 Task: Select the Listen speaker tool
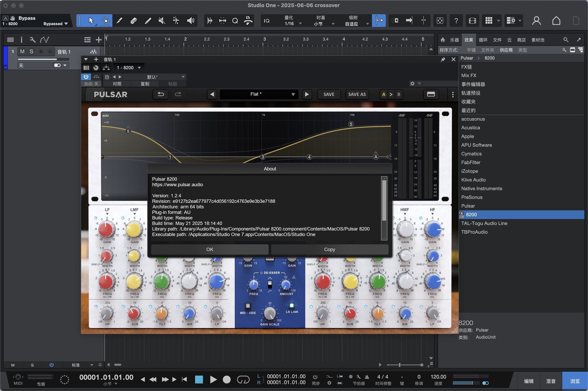190,20
